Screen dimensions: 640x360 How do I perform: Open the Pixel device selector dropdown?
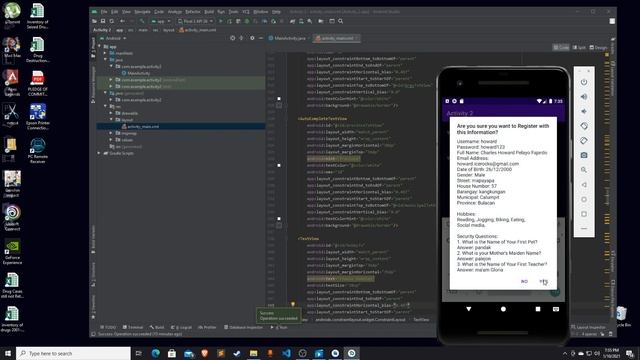tap(196, 21)
